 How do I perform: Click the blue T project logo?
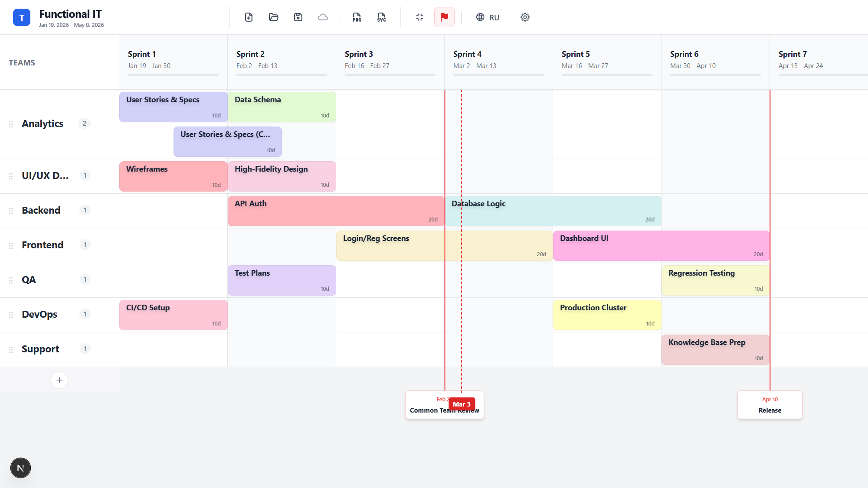pos(22,17)
